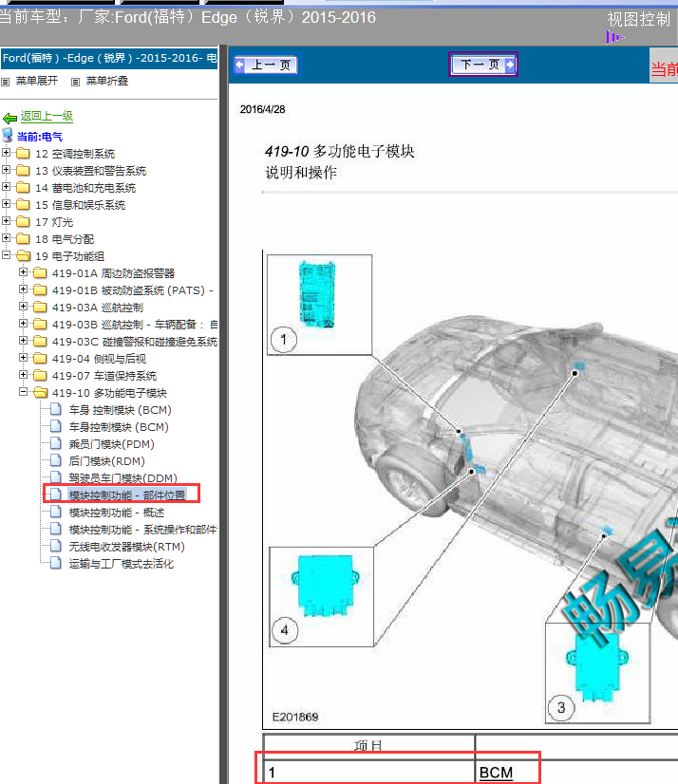The image size is (678, 784).
Task: Open 模块控制功能 - 系统操作和部件 entry
Action: point(142,530)
